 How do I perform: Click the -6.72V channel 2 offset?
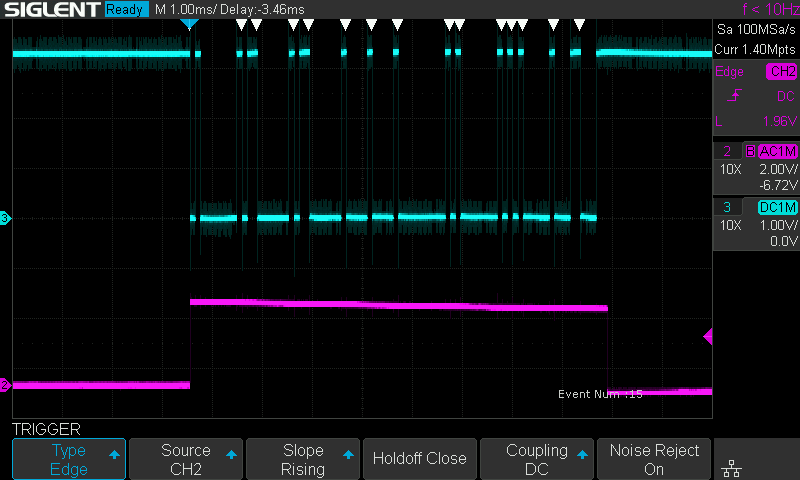pyautogui.click(x=778, y=185)
